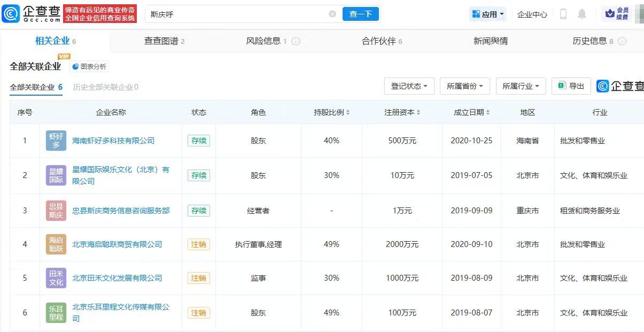Switch to the 相关企业 tab

56,41
